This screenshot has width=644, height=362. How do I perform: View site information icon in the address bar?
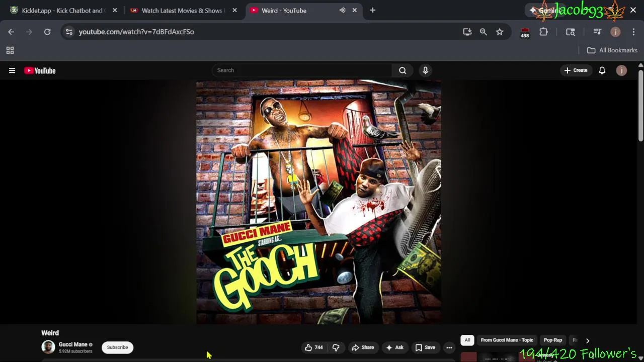click(69, 32)
